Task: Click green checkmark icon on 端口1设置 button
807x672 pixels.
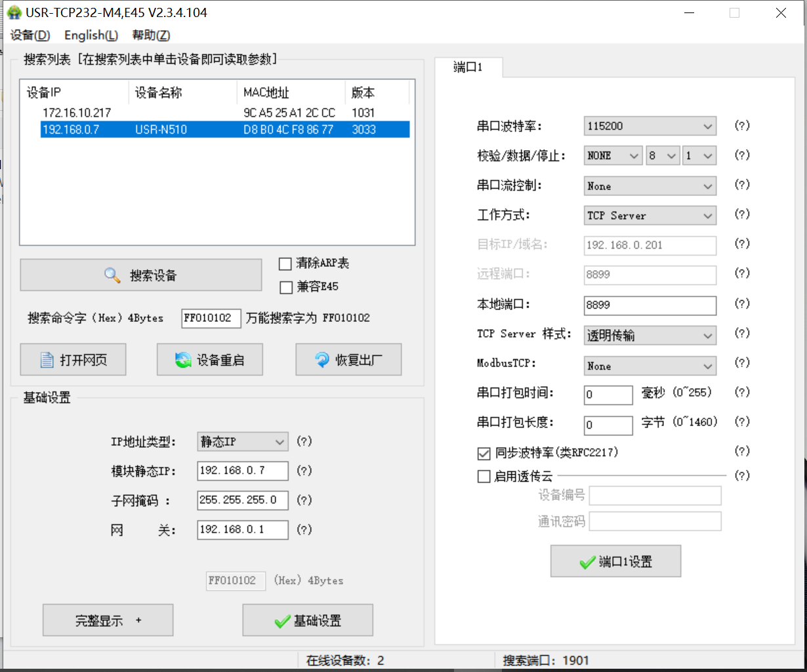Action: point(587,563)
